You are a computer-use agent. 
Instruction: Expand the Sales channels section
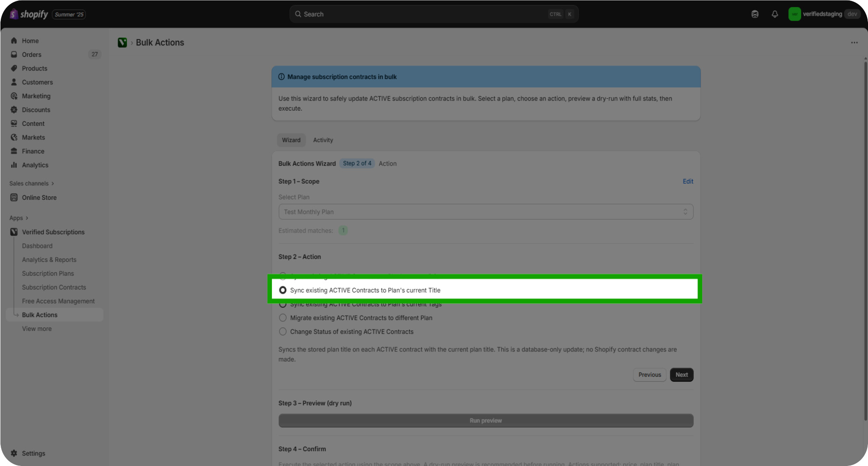pyautogui.click(x=31, y=184)
